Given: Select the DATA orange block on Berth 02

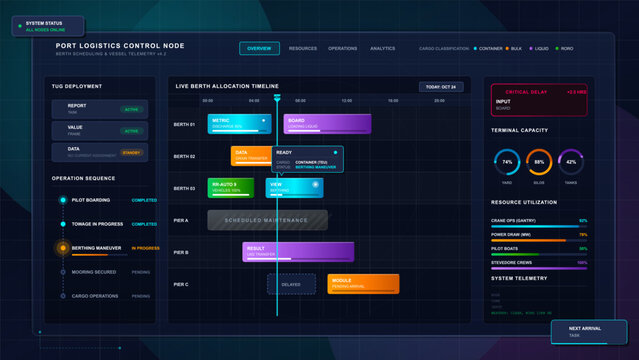Looking at the screenshot, I should coord(251,156).
